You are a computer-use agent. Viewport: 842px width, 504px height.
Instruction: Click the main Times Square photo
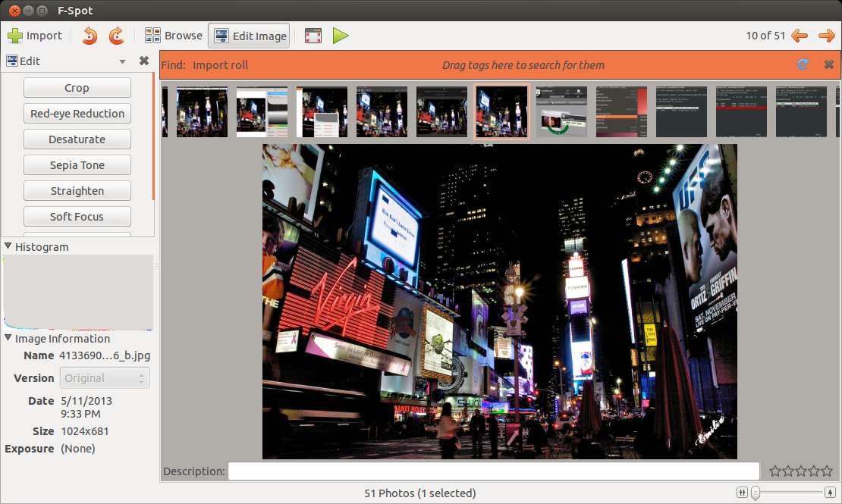click(x=499, y=302)
